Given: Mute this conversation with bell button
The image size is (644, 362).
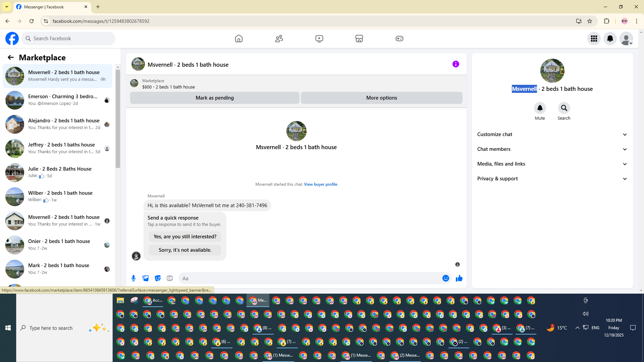Looking at the screenshot, I should pos(540,108).
